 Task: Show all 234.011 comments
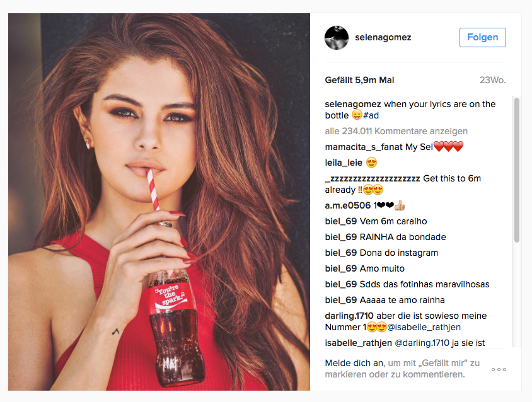pyautogui.click(x=396, y=131)
